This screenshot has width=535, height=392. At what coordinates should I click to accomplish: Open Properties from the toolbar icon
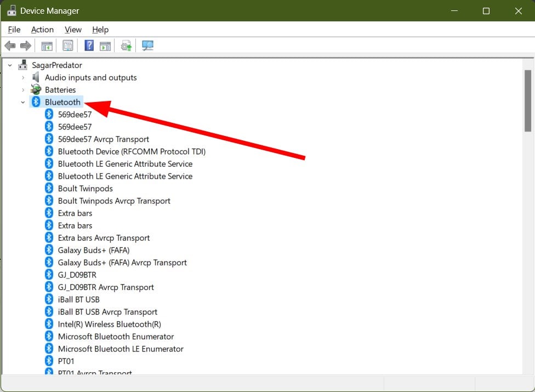point(68,46)
